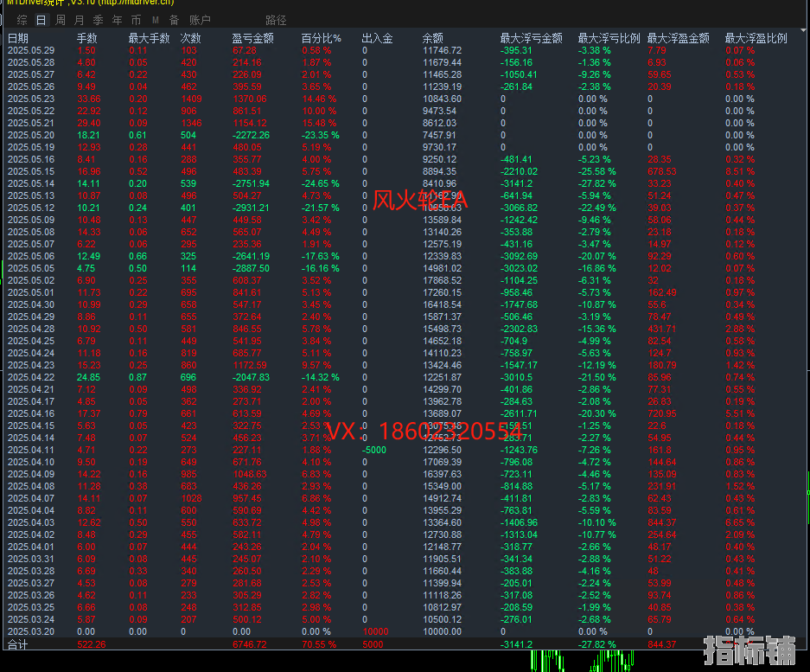
Task: Open the 周 weekly statistics tab
Action: tap(60, 20)
